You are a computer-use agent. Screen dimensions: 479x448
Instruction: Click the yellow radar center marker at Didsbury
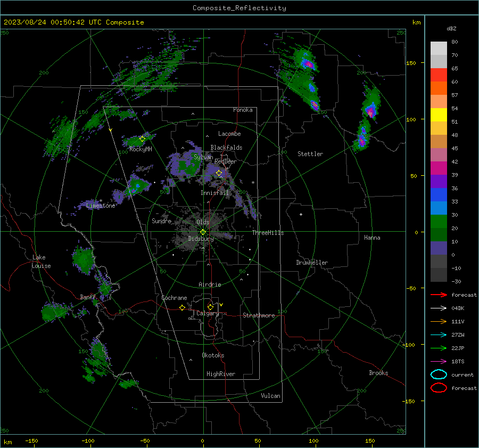203,232
